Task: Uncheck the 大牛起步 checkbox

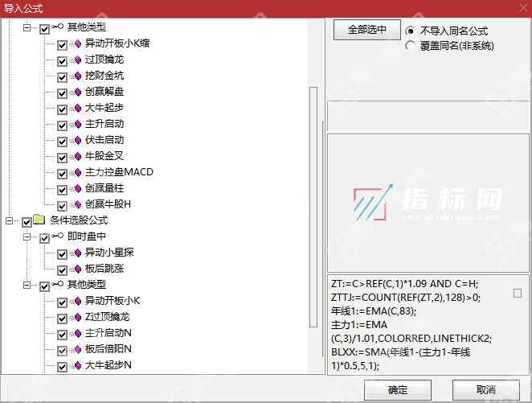Action: (x=62, y=109)
